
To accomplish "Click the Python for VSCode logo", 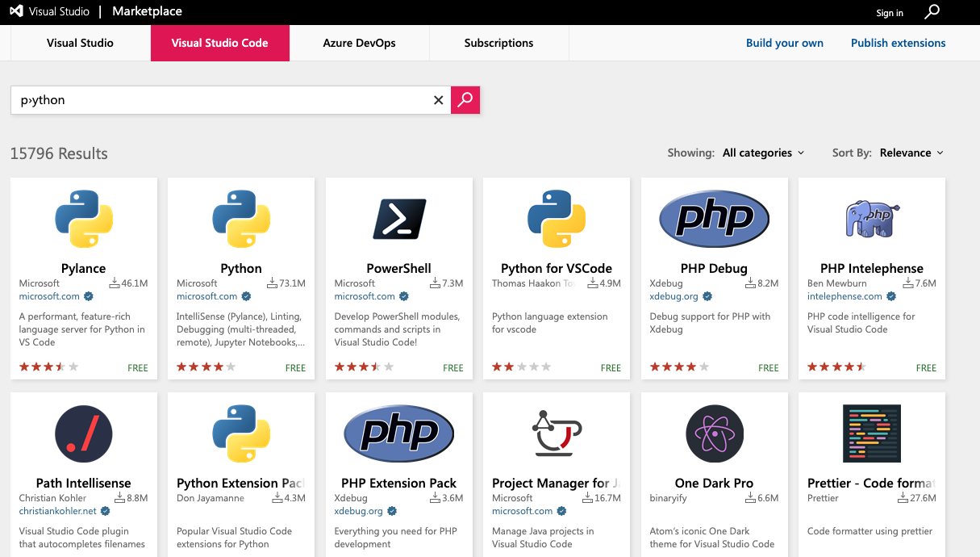I will click(x=557, y=219).
